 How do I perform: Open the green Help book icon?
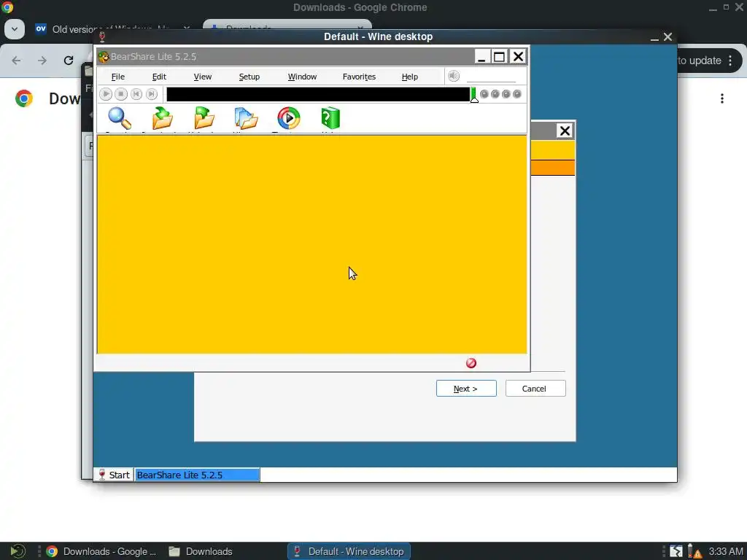(x=330, y=118)
